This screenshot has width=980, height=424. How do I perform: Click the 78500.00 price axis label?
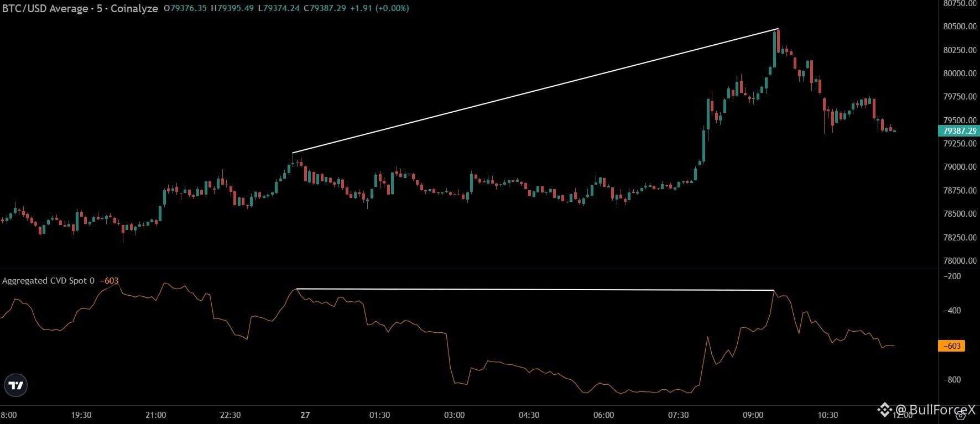[960, 214]
